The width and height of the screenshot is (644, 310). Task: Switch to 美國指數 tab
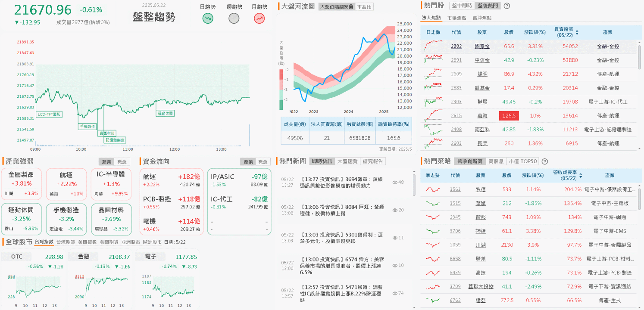click(87, 242)
